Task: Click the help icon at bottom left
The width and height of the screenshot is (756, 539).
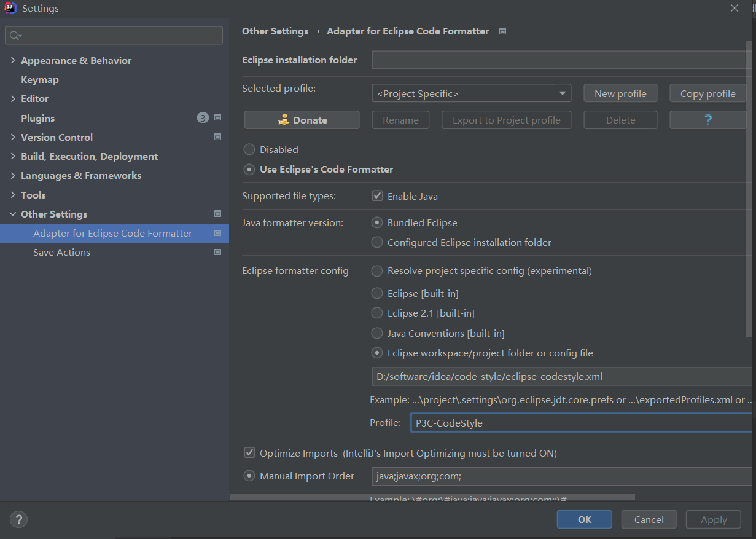Action: click(x=19, y=519)
